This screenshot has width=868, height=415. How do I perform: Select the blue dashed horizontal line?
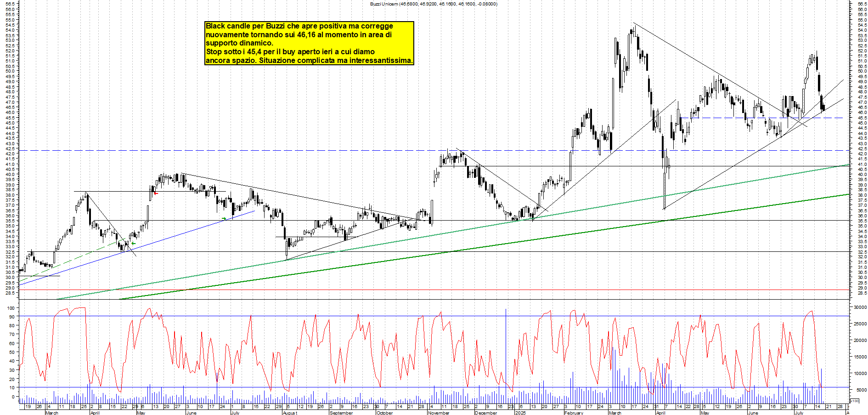(x=761, y=118)
